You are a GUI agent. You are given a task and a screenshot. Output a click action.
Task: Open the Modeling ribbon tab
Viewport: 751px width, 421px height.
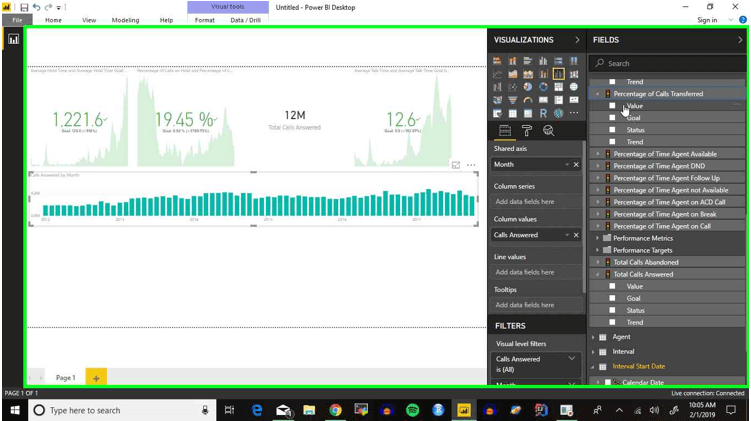pos(125,20)
